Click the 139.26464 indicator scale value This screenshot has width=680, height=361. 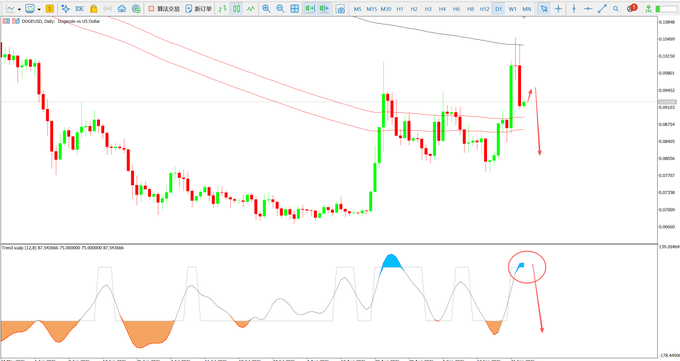(x=669, y=247)
